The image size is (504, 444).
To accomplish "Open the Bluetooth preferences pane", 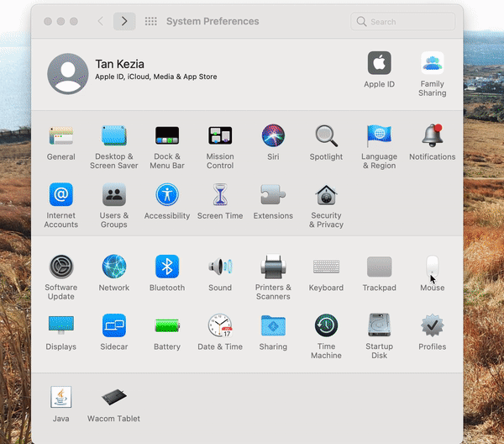I will [x=167, y=267].
